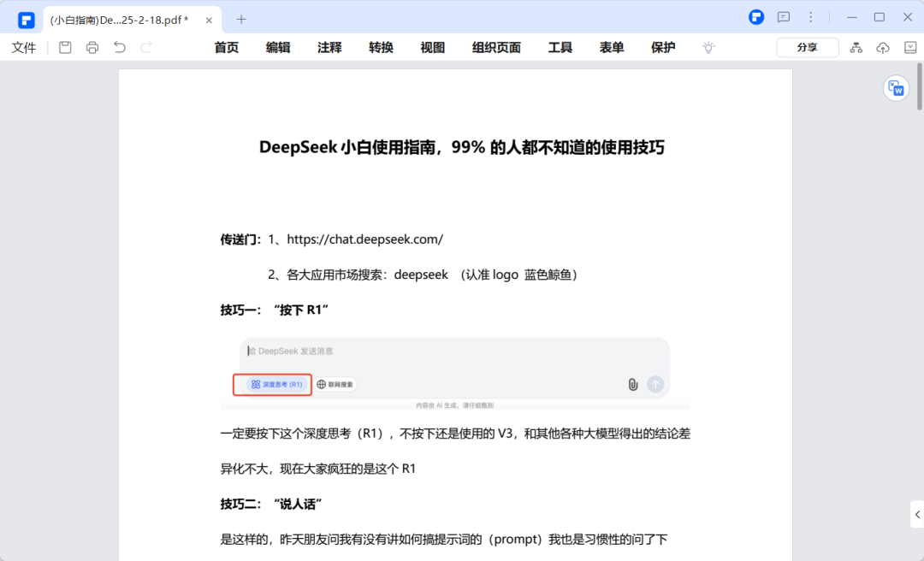
Task: Upload to cloud with the cloud icon
Action: (883, 48)
